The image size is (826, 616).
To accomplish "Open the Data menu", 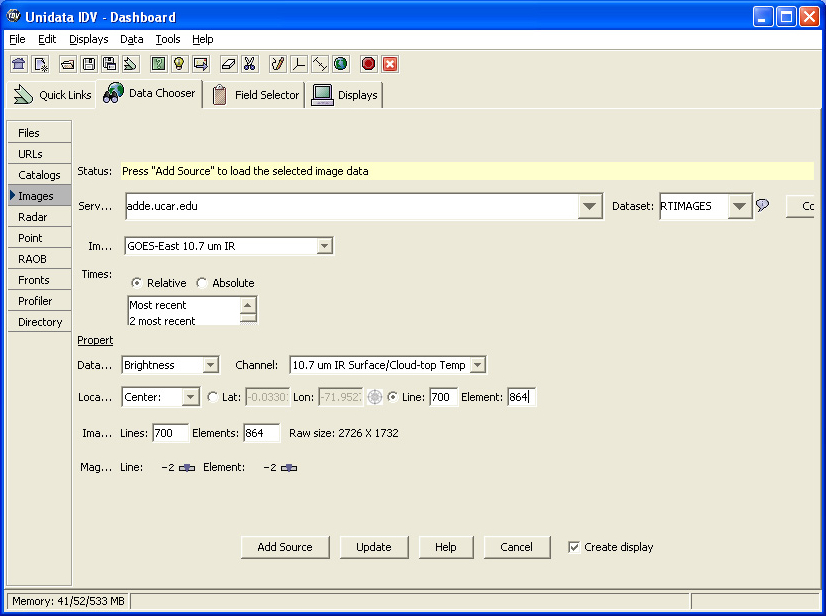I will [132, 39].
